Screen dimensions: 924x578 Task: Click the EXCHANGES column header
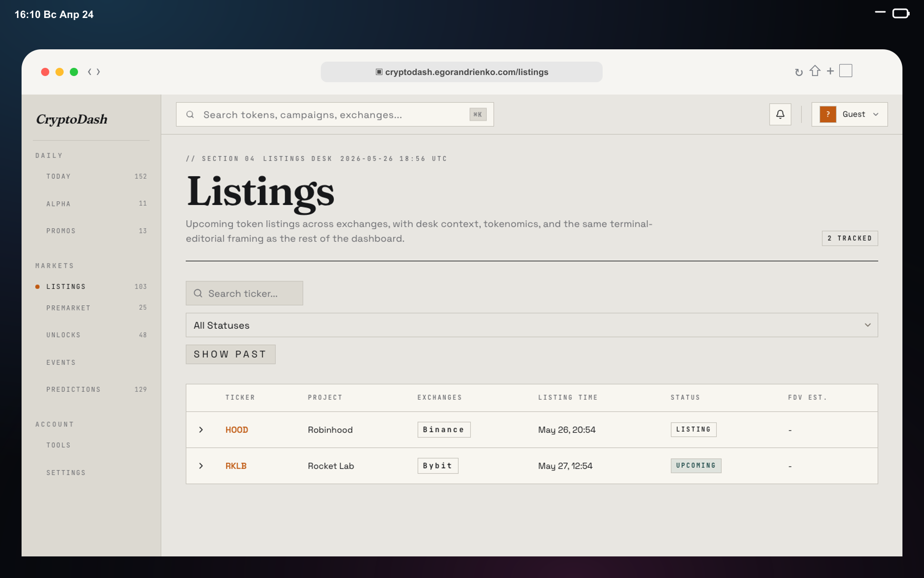tap(439, 398)
